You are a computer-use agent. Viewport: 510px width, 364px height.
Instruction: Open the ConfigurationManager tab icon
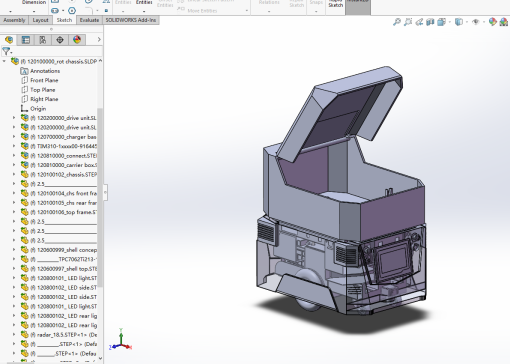click(43, 40)
